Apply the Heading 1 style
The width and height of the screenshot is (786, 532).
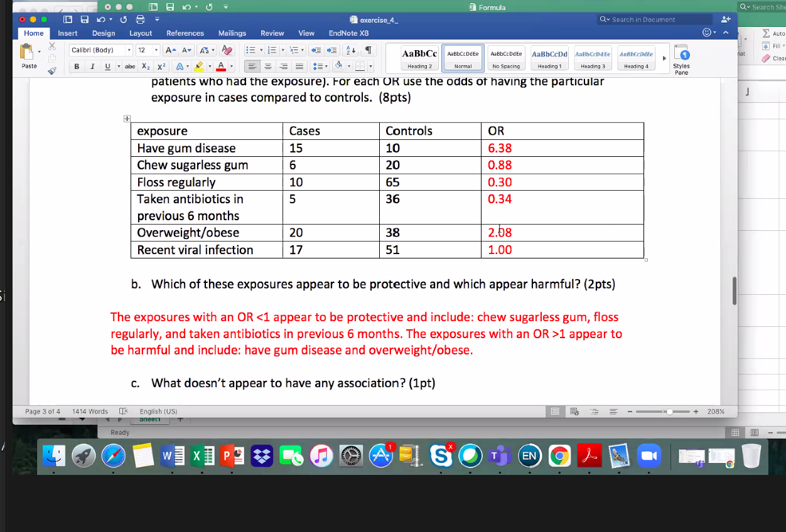tap(549, 58)
